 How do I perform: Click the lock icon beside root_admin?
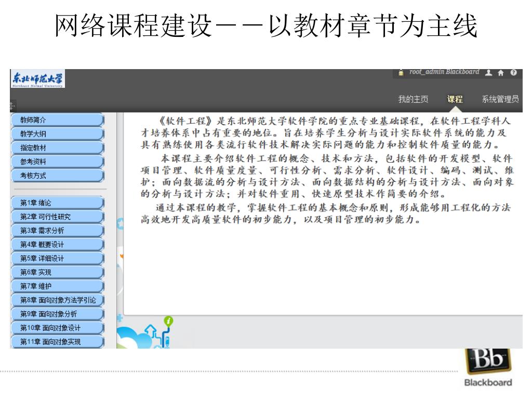401,73
